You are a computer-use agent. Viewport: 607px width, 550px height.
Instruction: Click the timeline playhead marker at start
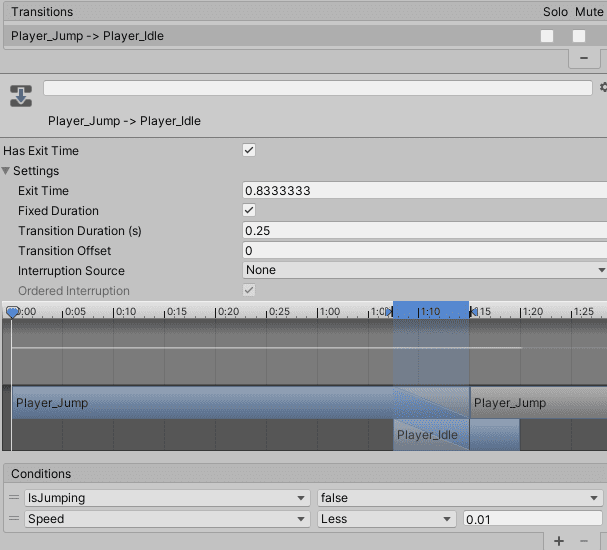click(12, 312)
